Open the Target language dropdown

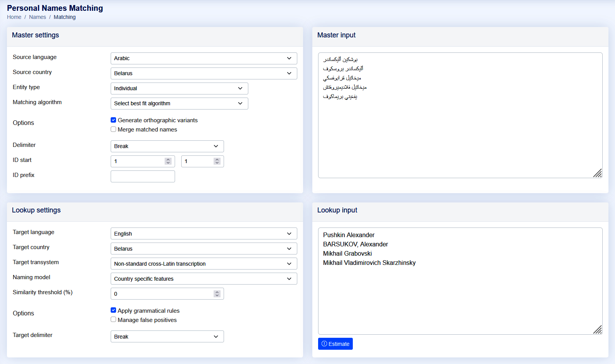coord(204,234)
